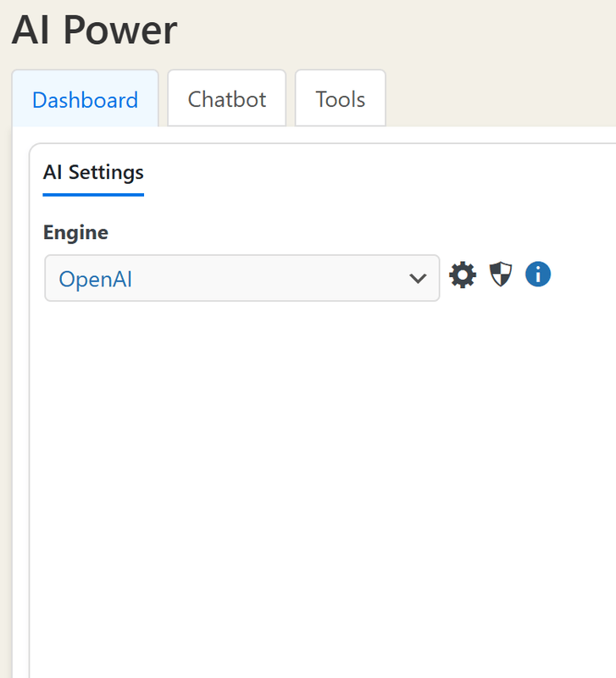616x678 pixels.
Task: Configure the OpenAI engine with the cog
Action: 463,275
